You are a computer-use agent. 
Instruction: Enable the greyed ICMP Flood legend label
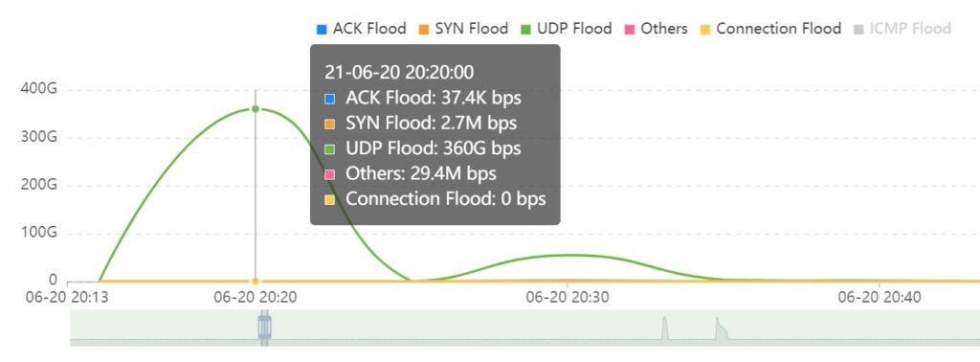pyautogui.click(x=911, y=29)
